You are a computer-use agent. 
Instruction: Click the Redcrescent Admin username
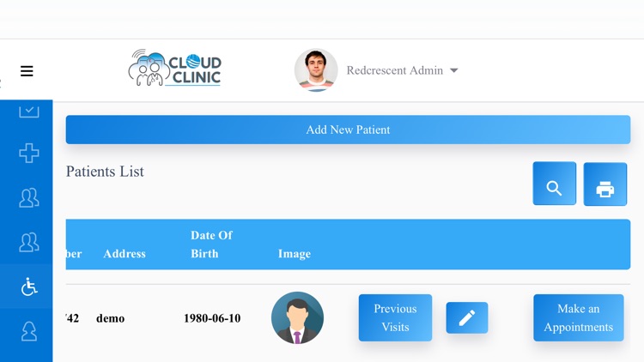395,70
